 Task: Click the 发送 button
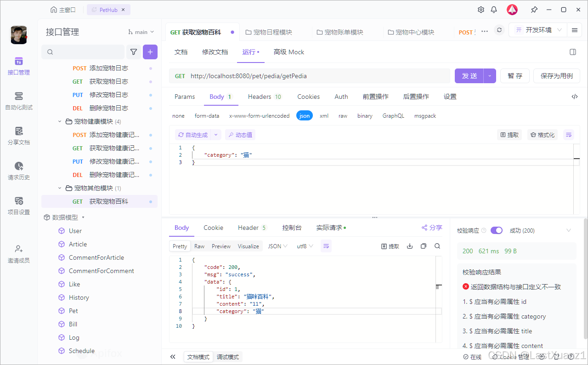pos(469,75)
